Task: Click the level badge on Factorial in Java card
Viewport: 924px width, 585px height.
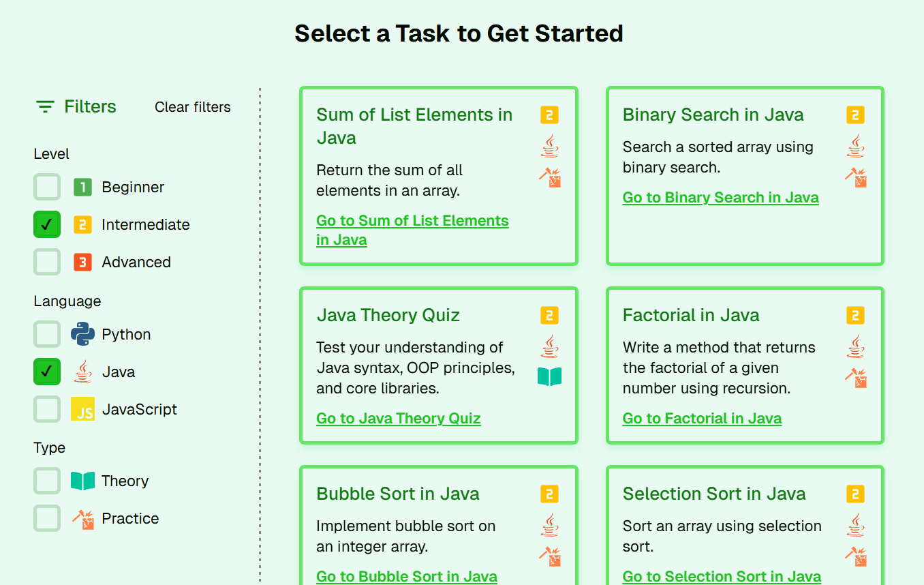Action: click(855, 315)
